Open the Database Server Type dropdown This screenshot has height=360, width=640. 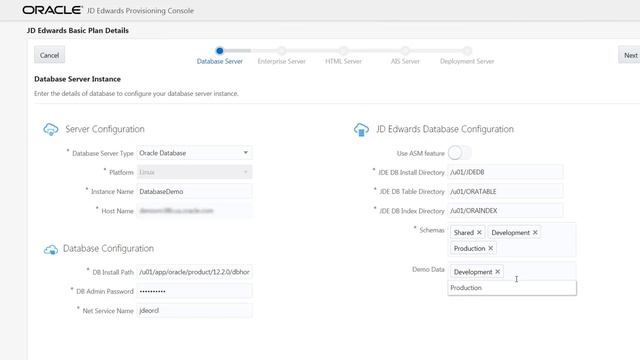[x=194, y=153]
